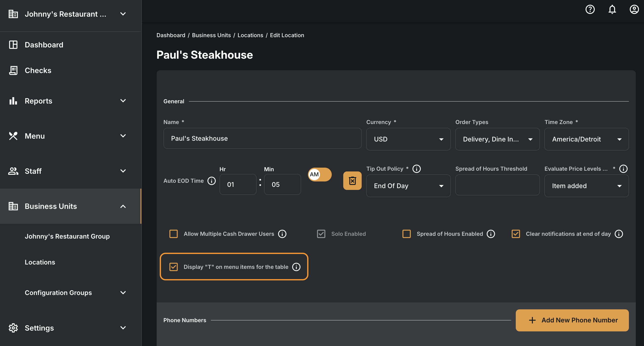Image resolution: width=644 pixels, height=346 pixels.
Task: Show info for Spread of Hours Enabled
Action: [491, 234]
